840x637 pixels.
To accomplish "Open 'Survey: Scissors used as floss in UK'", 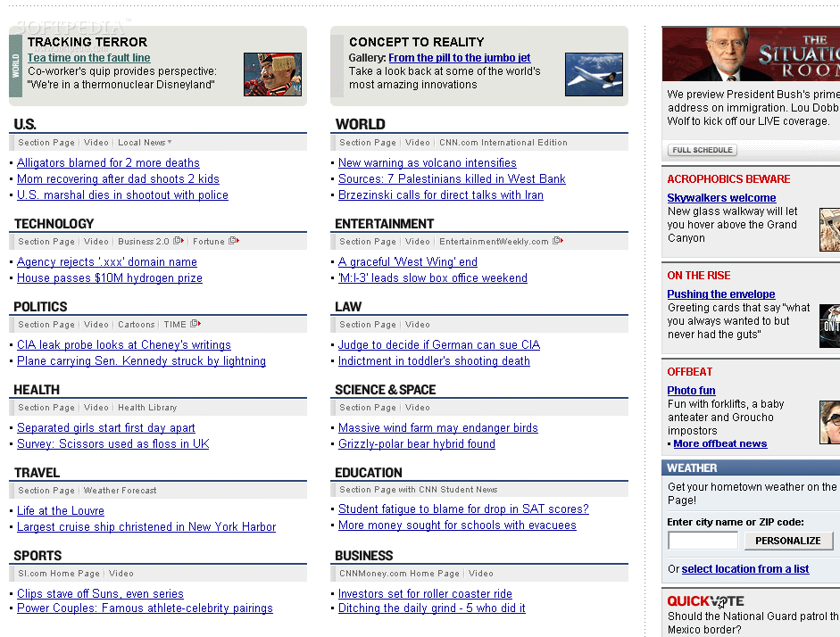I will (x=113, y=443).
